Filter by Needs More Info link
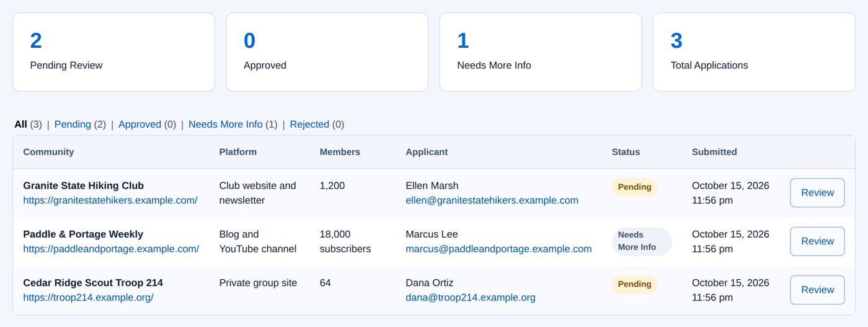The width and height of the screenshot is (868, 327). point(226,124)
